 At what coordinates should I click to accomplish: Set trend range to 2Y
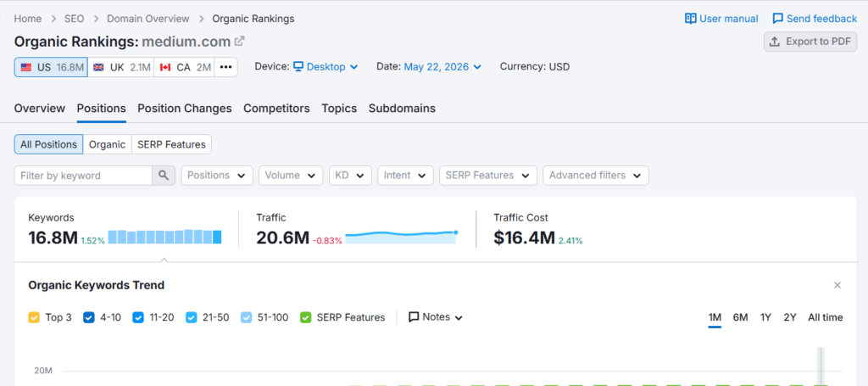(x=790, y=317)
